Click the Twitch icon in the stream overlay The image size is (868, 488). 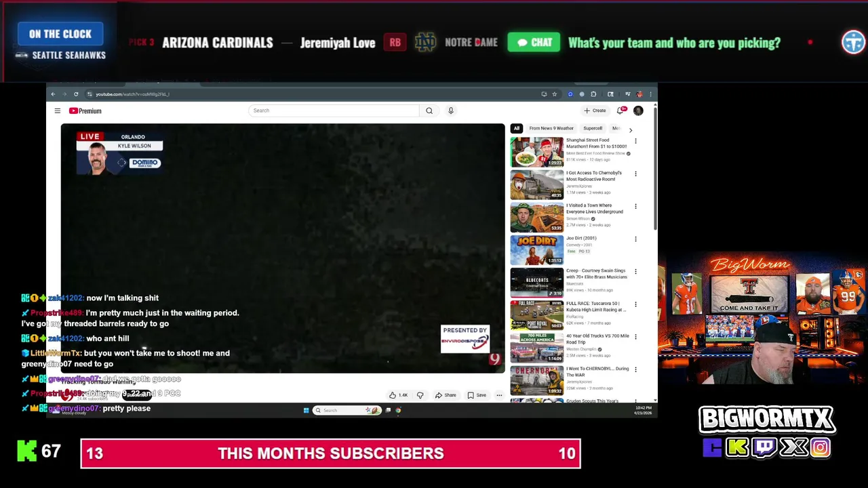pos(765,447)
